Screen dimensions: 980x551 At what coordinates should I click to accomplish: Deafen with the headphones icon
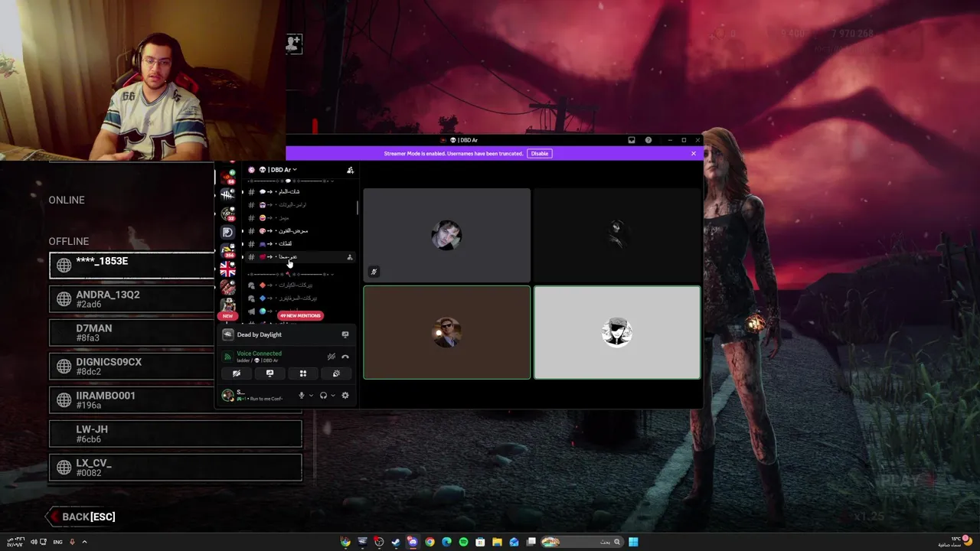(x=323, y=396)
